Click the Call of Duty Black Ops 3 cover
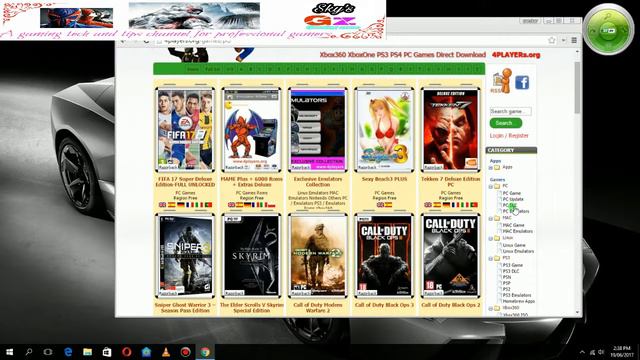Viewport: 640px width, 360px height. (384, 256)
